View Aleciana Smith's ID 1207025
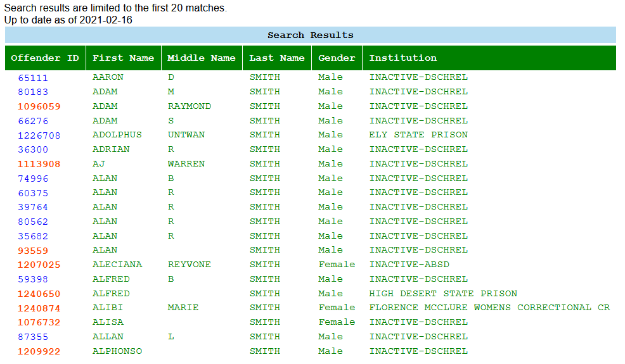 click(x=39, y=265)
